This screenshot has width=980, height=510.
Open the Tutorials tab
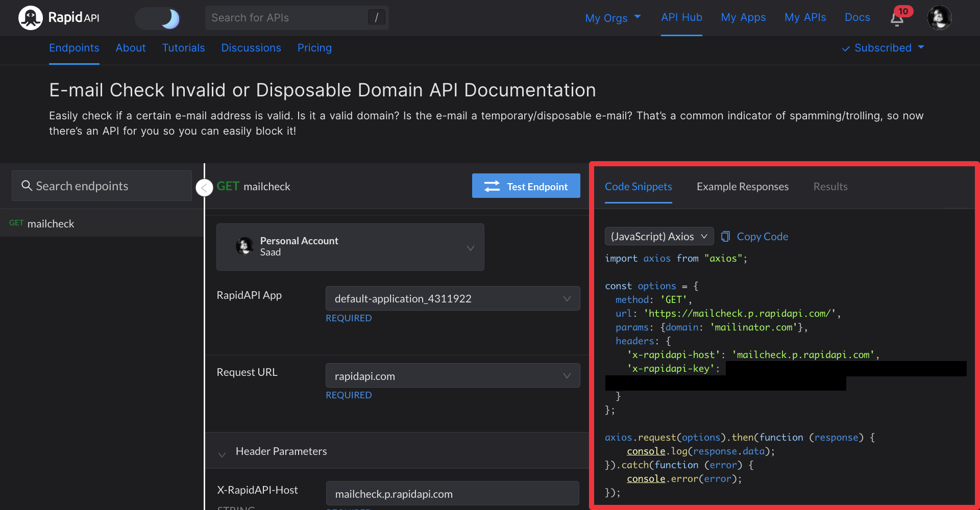pos(183,48)
